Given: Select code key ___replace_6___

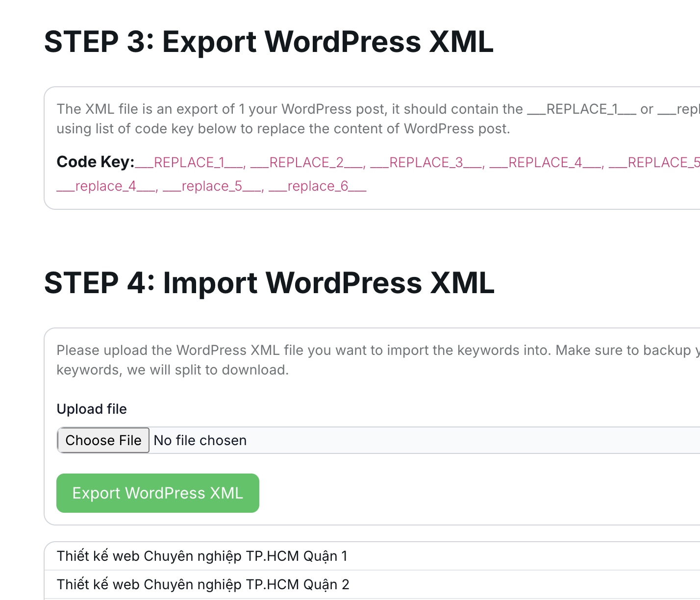Looking at the screenshot, I should (x=318, y=187).
